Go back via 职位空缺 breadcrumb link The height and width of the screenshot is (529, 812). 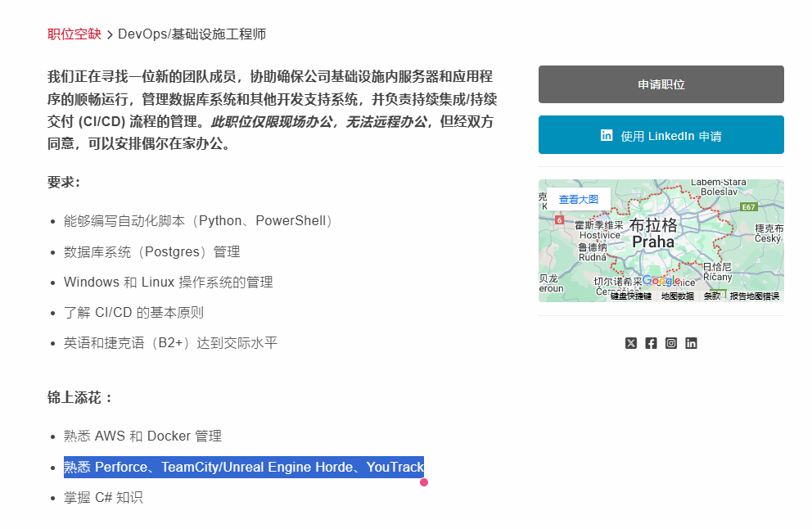pyautogui.click(x=74, y=34)
